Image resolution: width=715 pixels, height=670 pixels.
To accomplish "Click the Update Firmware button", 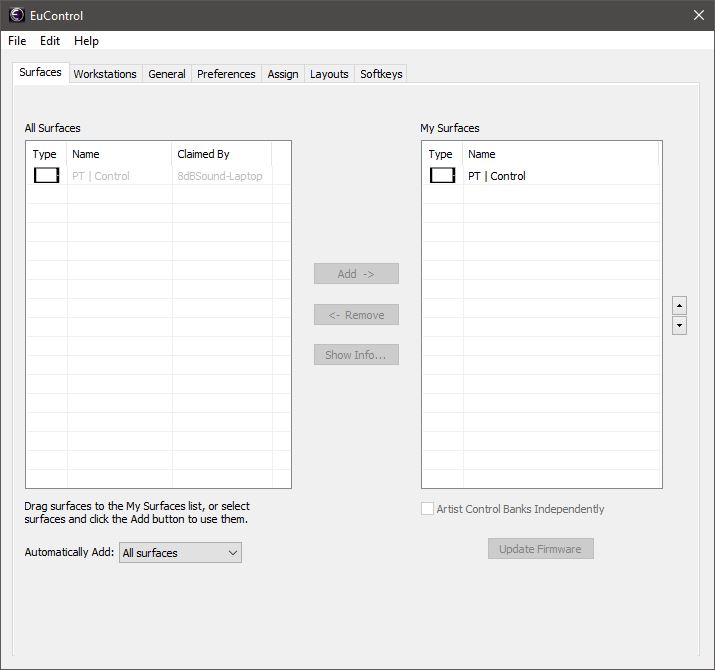I will tap(541, 549).
